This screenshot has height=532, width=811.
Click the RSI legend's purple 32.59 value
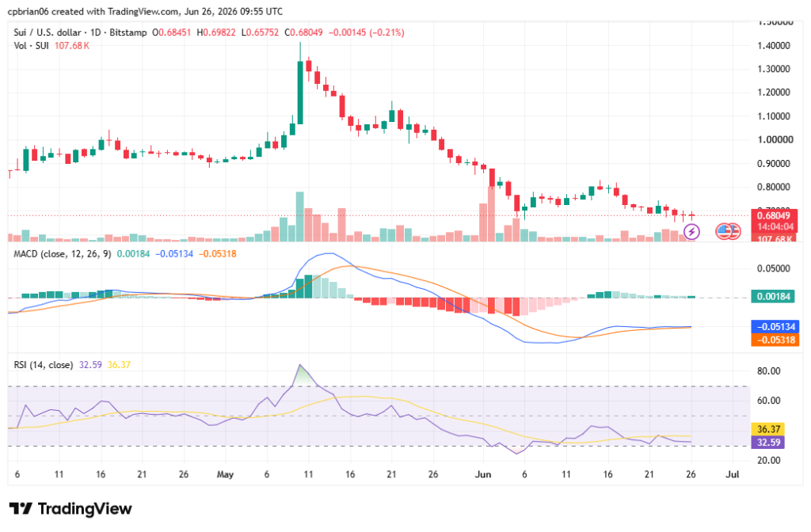point(90,365)
